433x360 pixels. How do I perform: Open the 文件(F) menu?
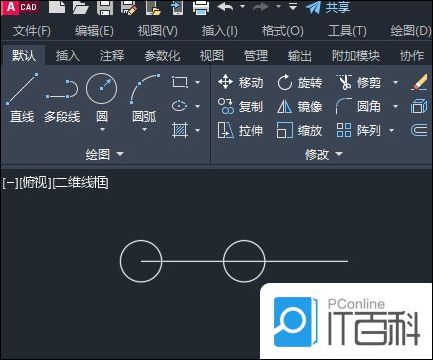[32, 31]
